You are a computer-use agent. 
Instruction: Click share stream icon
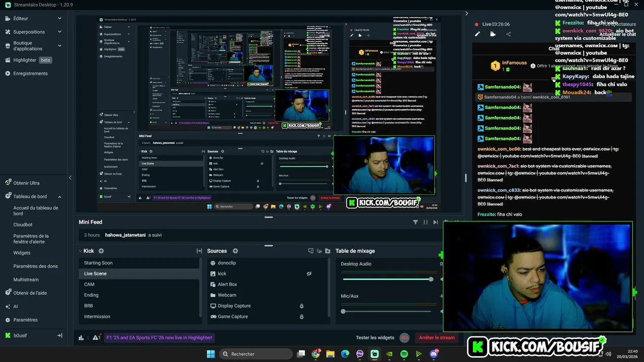(508, 34)
